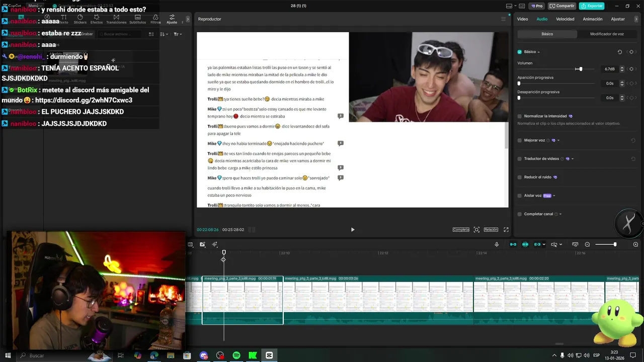Open the Stickers panel
The image size is (644, 362).
tap(80, 19)
